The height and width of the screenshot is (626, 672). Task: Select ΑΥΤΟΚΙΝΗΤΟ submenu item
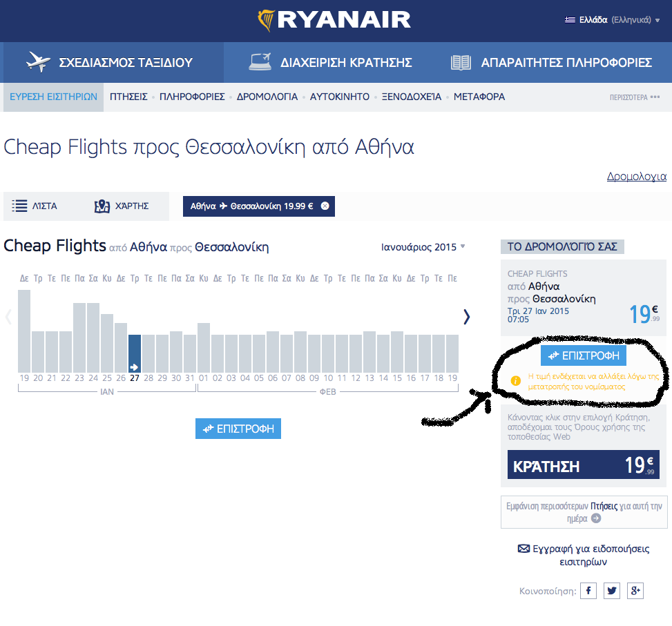pos(339,97)
